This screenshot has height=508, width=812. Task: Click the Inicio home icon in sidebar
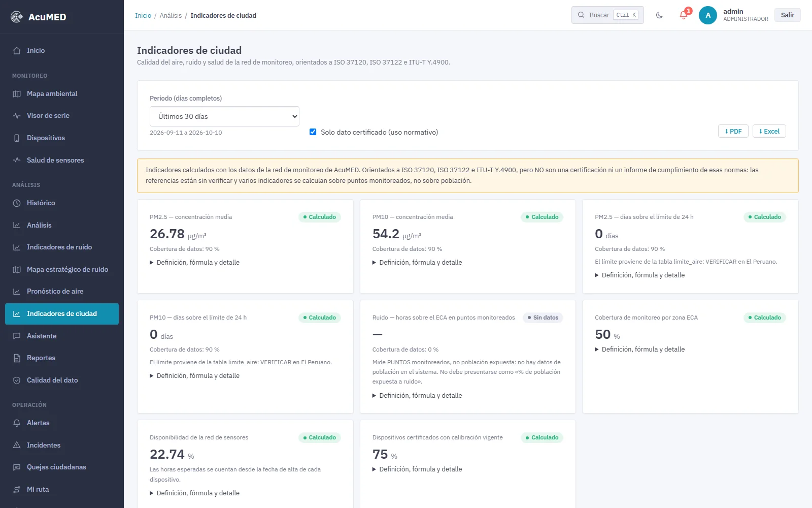[x=17, y=51]
